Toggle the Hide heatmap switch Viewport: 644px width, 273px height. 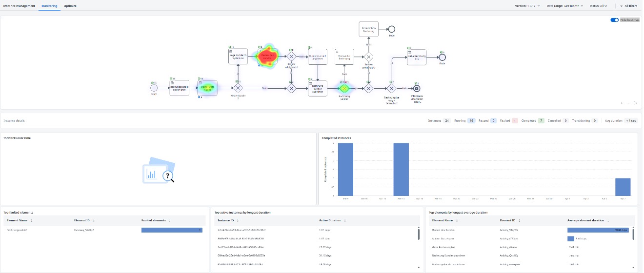[614, 20]
